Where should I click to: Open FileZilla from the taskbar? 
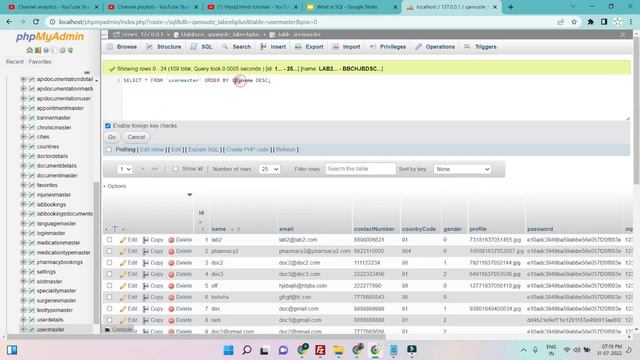(320, 350)
